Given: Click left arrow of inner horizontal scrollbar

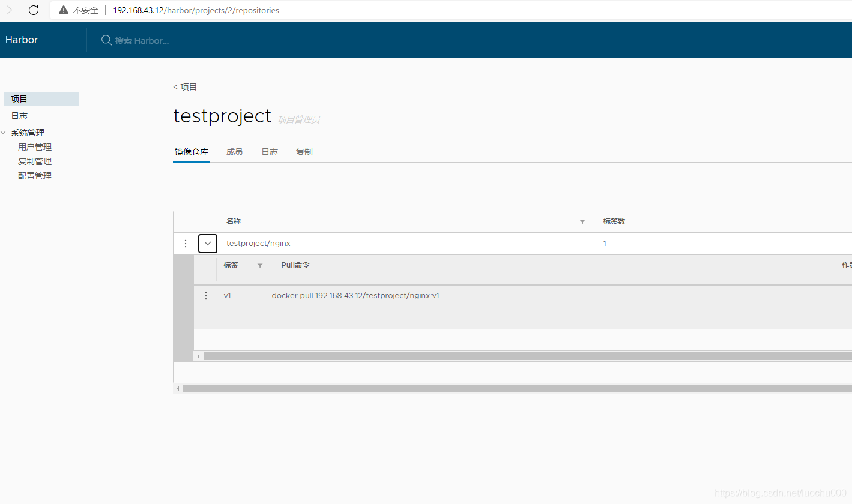Looking at the screenshot, I should [x=199, y=356].
